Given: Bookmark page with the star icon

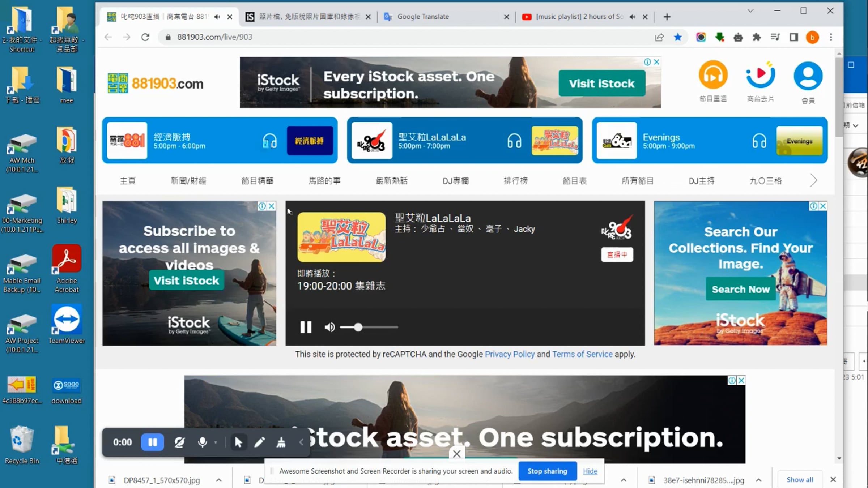Looking at the screenshot, I should pyautogui.click(x=678, y=37).
